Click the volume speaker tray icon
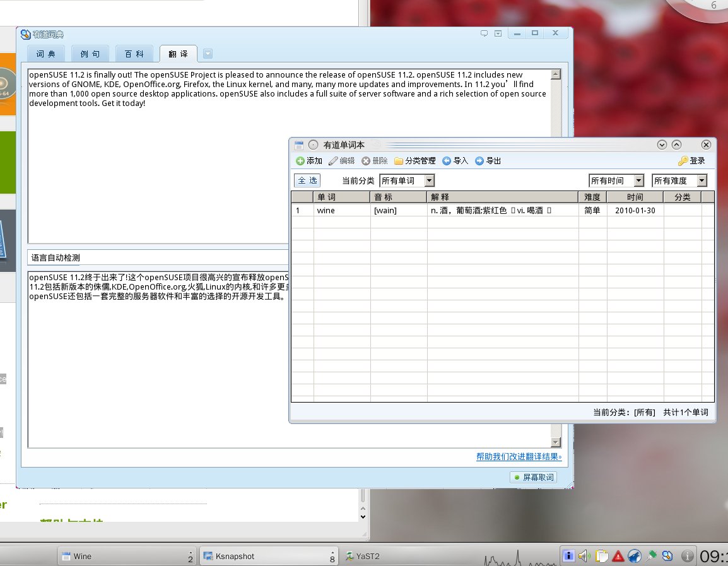The height and width of the screenshot is (566, 728). point(585,556)
